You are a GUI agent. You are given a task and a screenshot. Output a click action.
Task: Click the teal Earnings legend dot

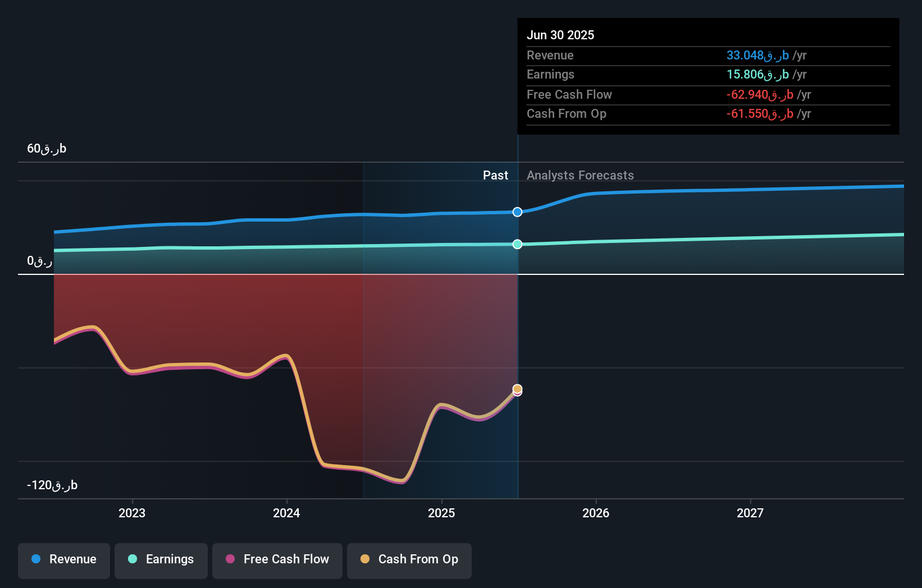click(131, 559)
